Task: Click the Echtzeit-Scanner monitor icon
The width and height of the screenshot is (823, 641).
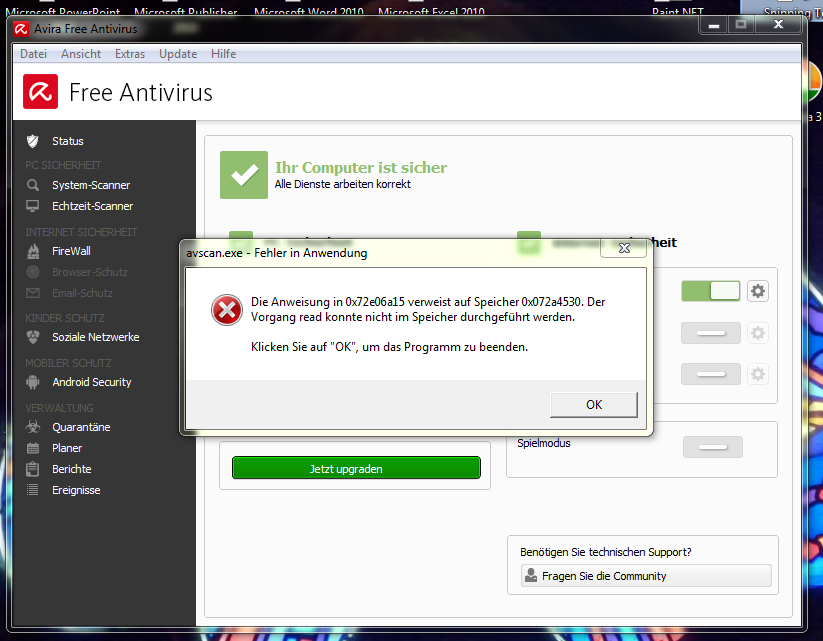Action: [x=33, y=206]
